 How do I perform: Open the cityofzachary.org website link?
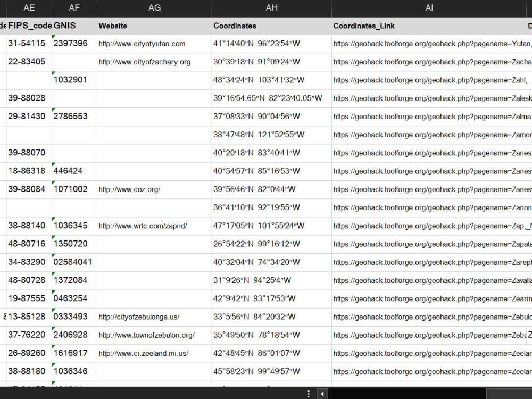(x=145, y=62)
